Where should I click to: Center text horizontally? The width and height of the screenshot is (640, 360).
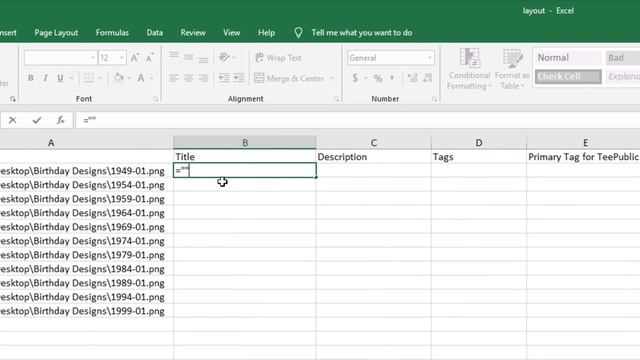(x=189, y=78)
